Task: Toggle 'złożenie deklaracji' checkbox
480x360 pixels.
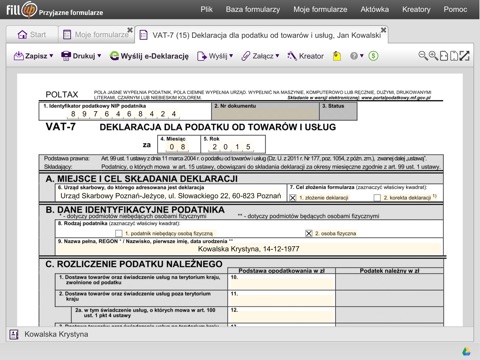Action: [292, 198]
